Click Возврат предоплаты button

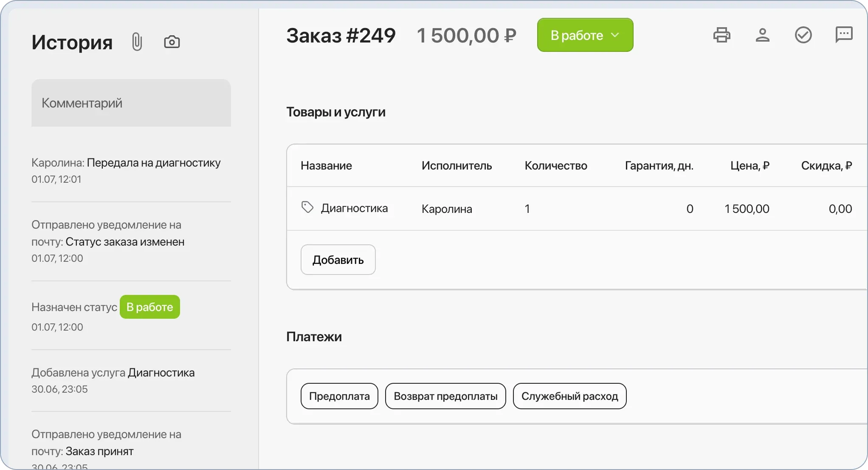click(445, 396)
